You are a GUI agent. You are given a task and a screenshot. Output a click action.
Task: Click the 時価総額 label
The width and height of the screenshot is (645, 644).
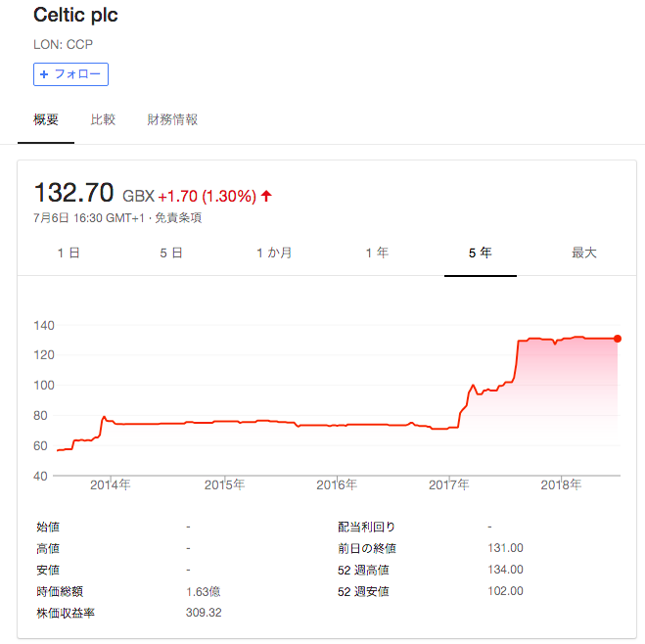60,591
